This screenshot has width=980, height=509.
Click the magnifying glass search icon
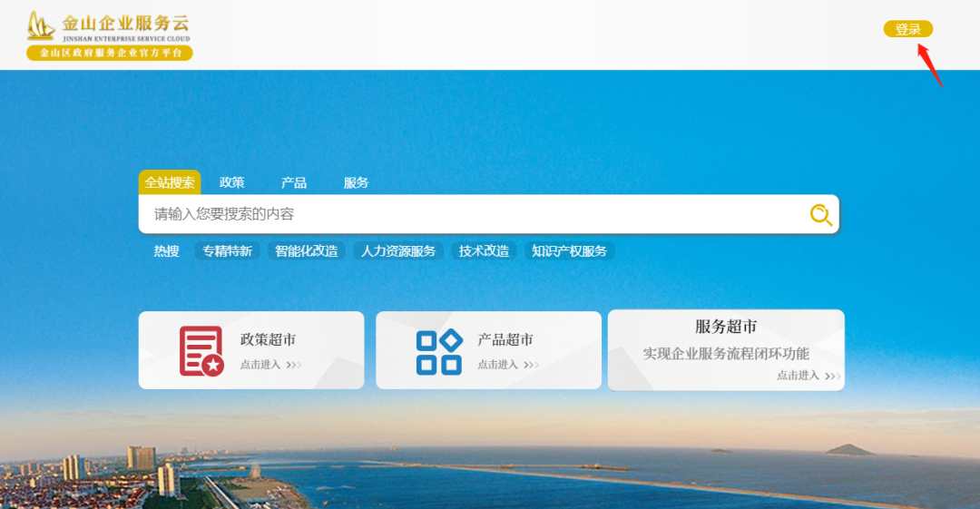point(820,215)
